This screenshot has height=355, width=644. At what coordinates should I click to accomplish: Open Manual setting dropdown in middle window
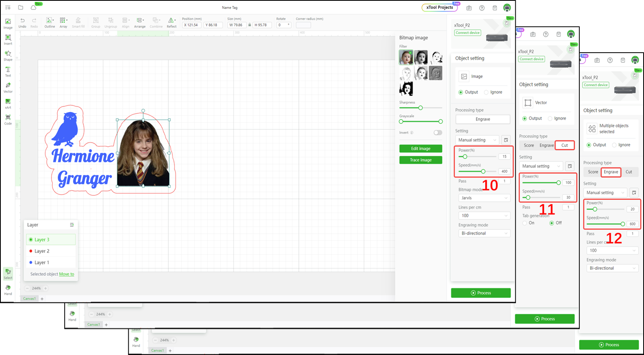541,166
